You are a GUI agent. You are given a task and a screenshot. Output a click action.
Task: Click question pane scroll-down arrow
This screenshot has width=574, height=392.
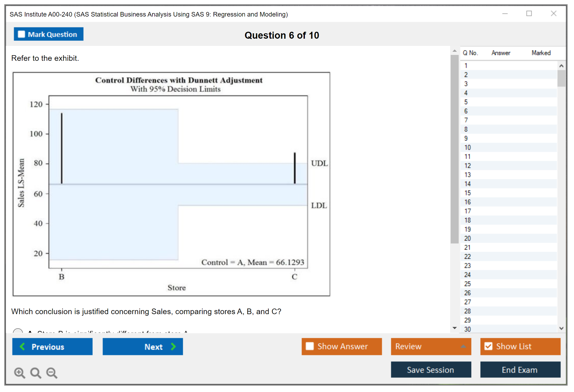(x=454, y=328)
